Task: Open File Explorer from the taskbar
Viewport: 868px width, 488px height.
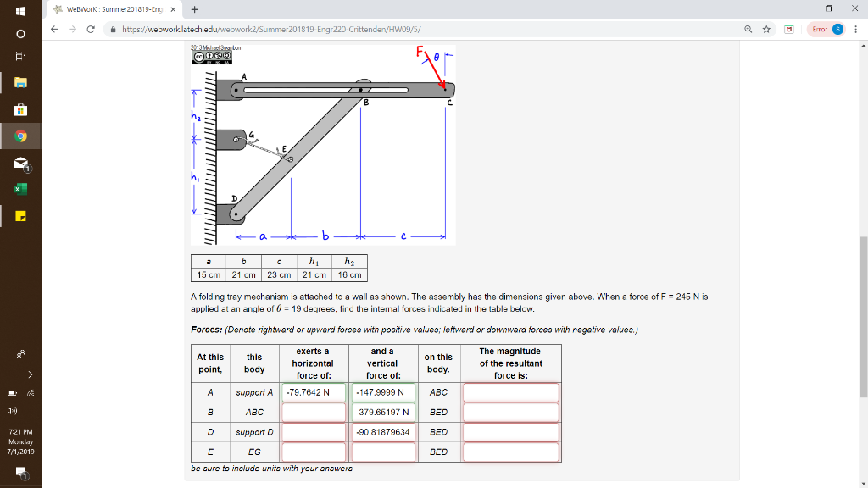Action: coord(20,80)
